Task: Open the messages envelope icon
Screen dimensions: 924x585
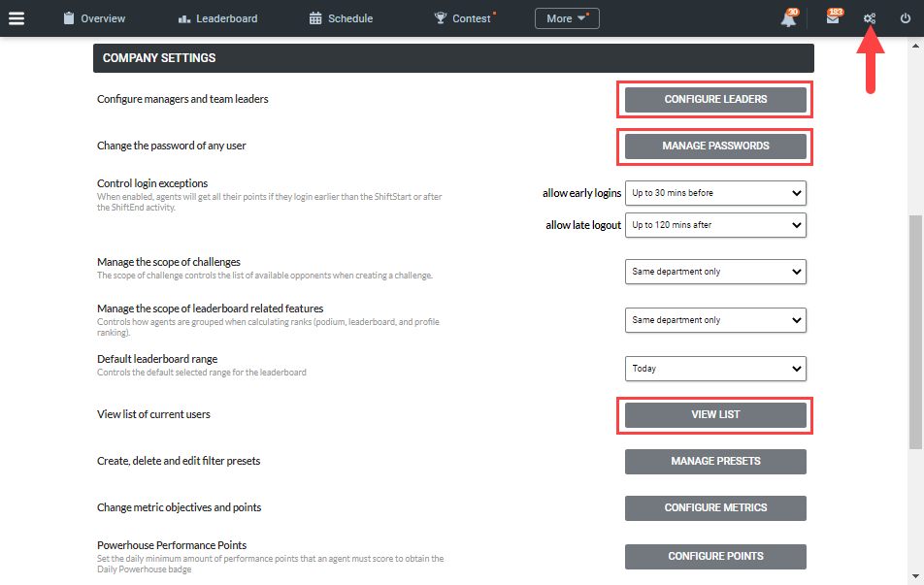Action: coord(832,18)
